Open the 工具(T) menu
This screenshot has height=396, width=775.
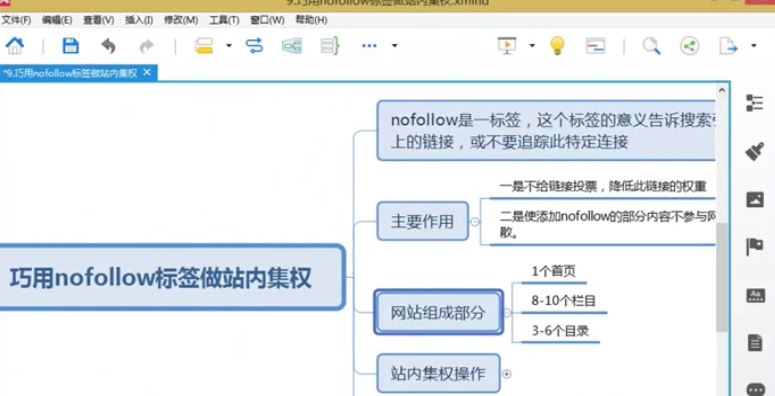point(224,20)
